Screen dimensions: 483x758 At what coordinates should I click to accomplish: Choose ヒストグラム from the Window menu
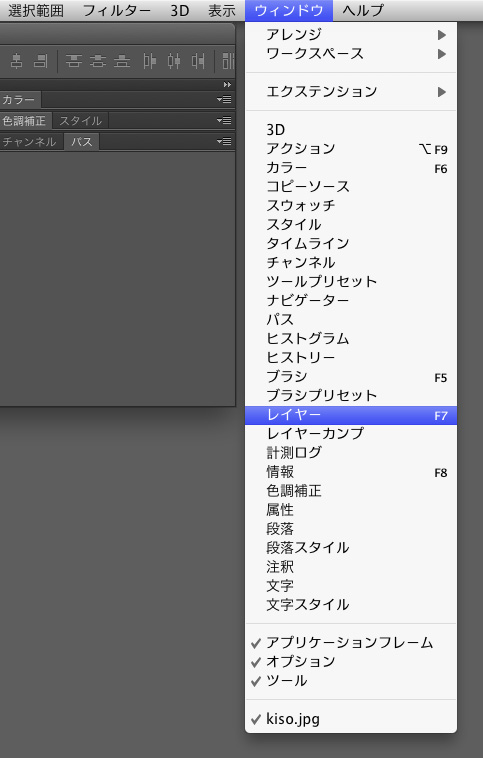tap(351, 339)
